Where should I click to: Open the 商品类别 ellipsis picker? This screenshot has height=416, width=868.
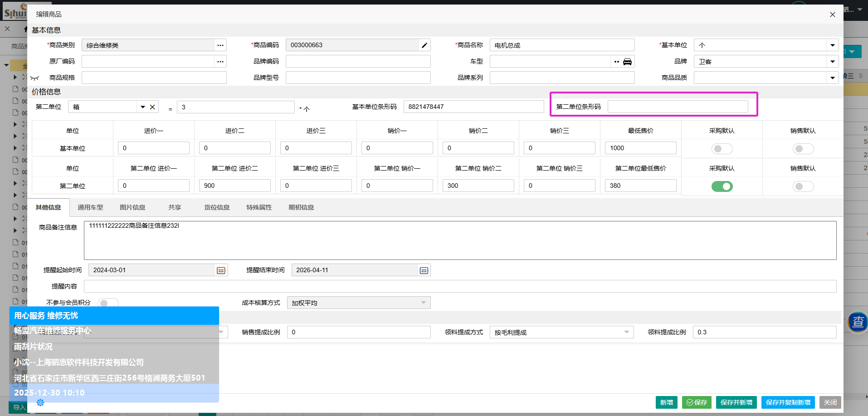point(220,45)
